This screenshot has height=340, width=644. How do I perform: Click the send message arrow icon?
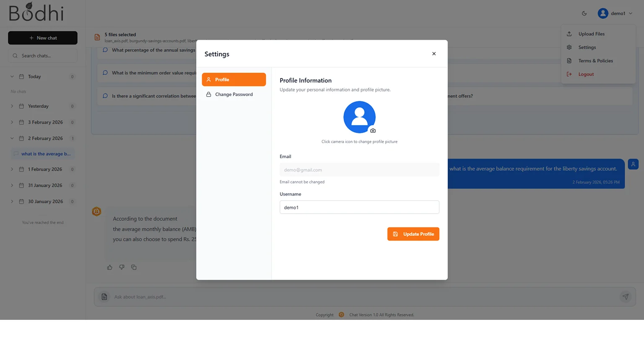[626, 297]
